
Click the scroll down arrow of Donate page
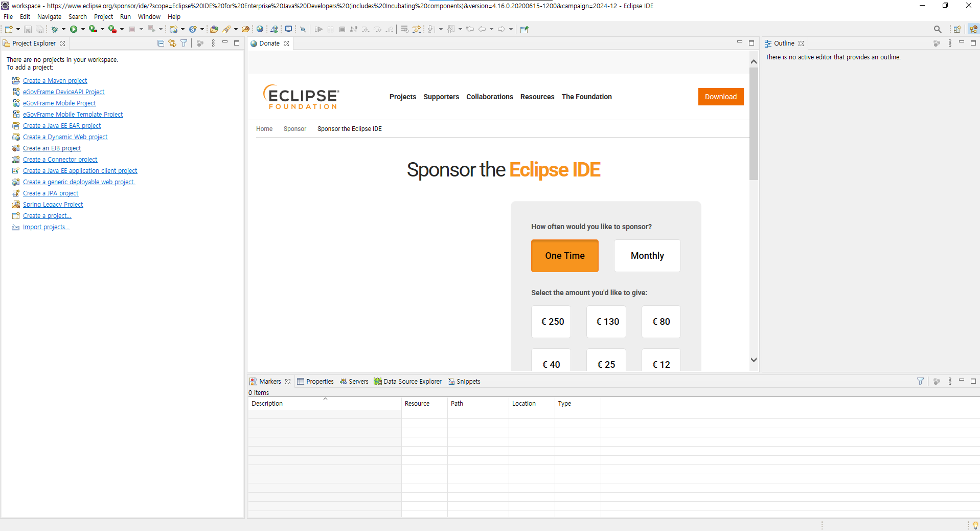[754, 360]
